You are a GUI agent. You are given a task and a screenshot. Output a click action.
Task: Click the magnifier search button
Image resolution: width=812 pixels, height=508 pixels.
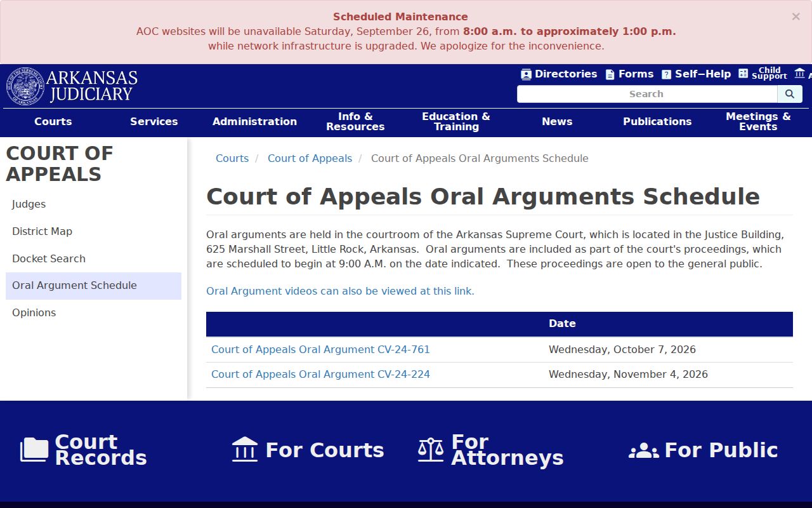(790, 94)
